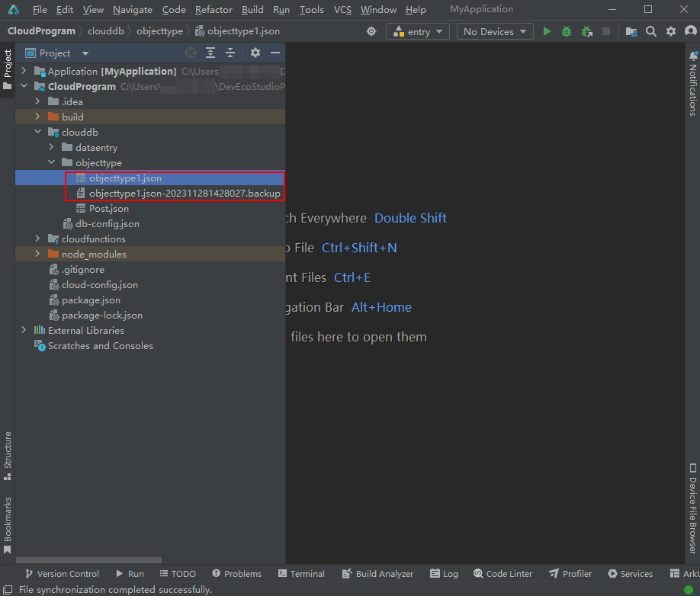Viewport: 700px width, 596px height.
Task: Expand the cloudfunctions folder
Action: (x=37, y=239)
